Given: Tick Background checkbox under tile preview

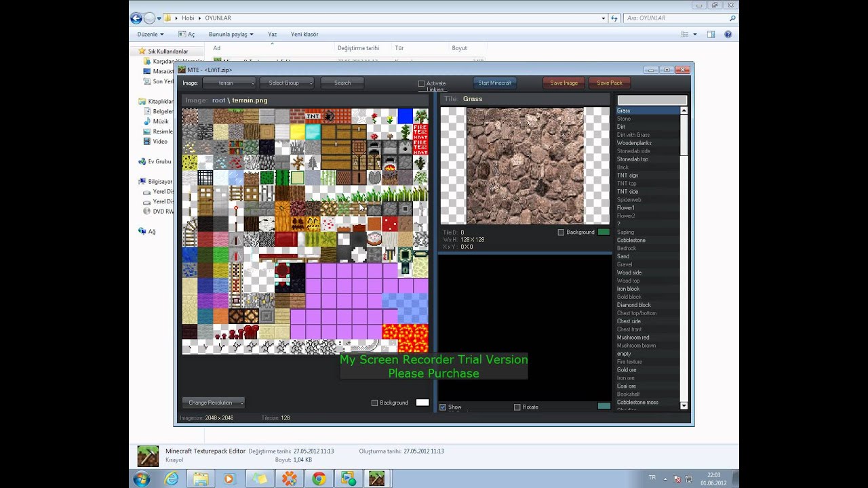Looking at the screenshot, I should pyautogui.click(x=561, y=232).
